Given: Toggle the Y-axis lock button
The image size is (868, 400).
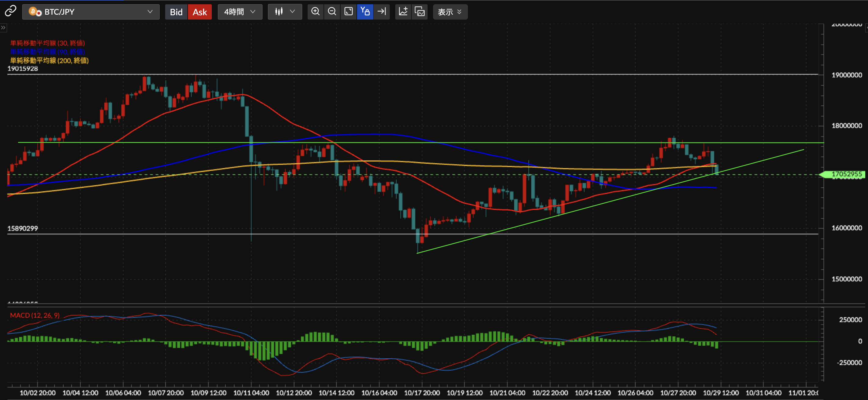Looking at the screenshot, I should (365, 12).
